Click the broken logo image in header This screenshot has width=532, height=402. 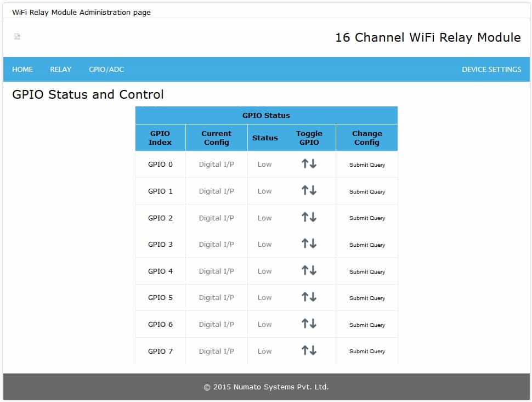17,37
